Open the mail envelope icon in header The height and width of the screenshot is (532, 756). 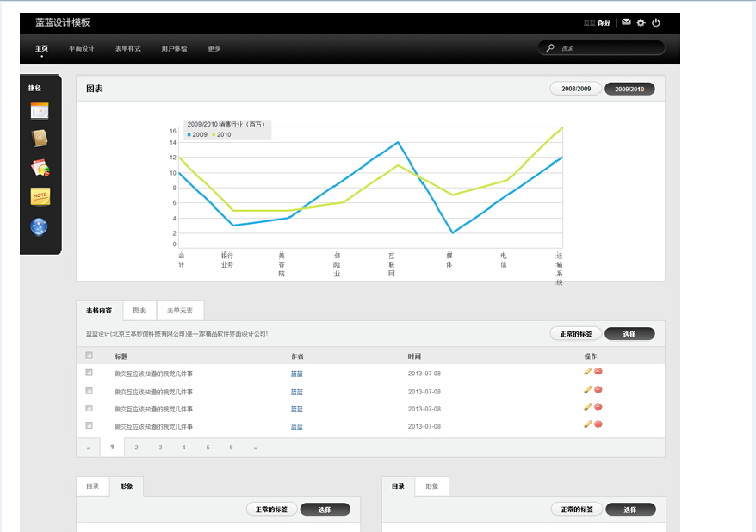pos(626,22)
